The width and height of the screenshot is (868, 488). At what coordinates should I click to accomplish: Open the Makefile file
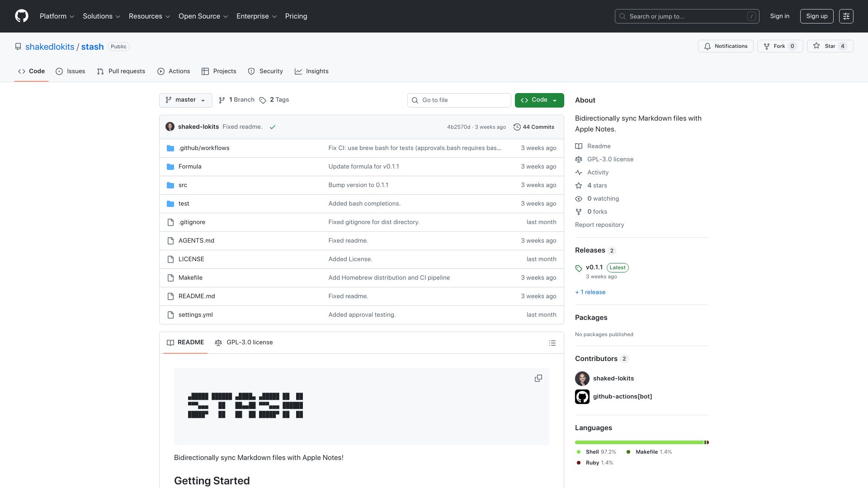pos(190,278)
